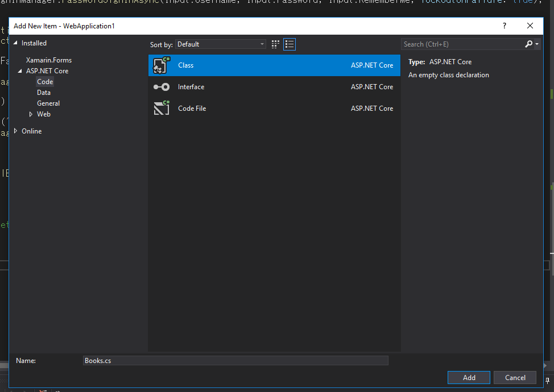Expand the Online tree node
This screenshot has height=392, width=554.
[x=15, y=131]
